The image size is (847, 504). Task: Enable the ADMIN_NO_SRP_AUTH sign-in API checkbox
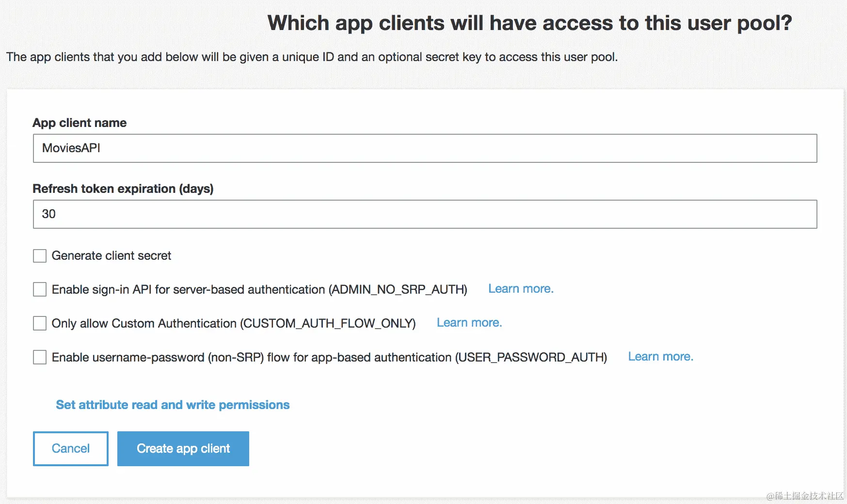click(x=40, y=290)
